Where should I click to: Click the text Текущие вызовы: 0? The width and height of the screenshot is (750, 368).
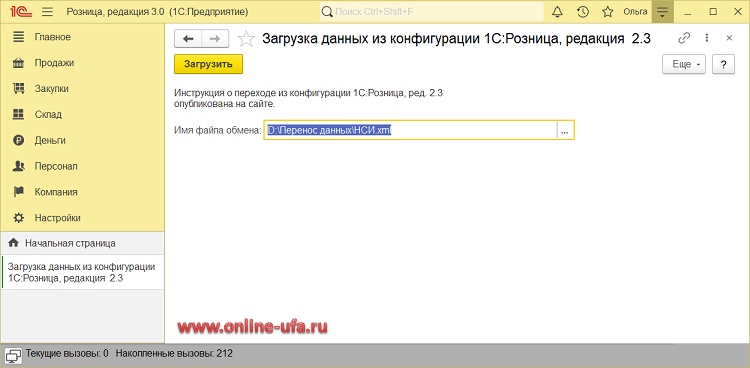tap(67, 354)
